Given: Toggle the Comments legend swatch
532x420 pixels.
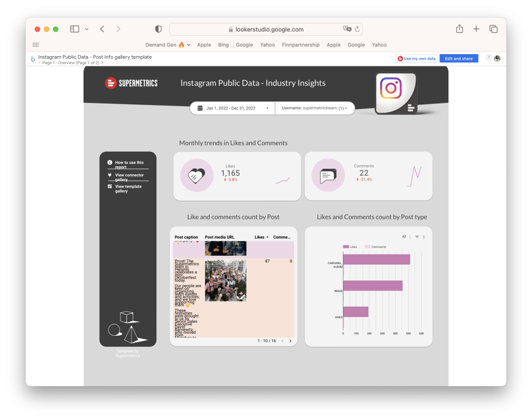Looking at the screenshot, I should tap(367, 247).
